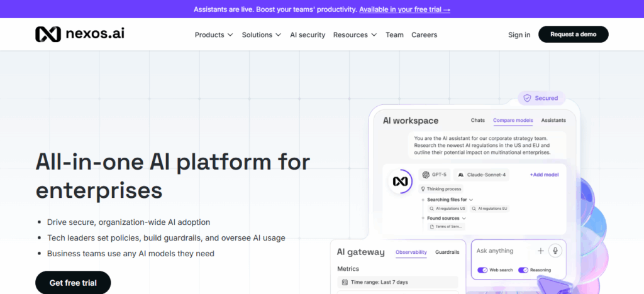The height and width of the screenshot is (294, 644).
Task: Click the calendar icon next to Time range
Action: 345,283
